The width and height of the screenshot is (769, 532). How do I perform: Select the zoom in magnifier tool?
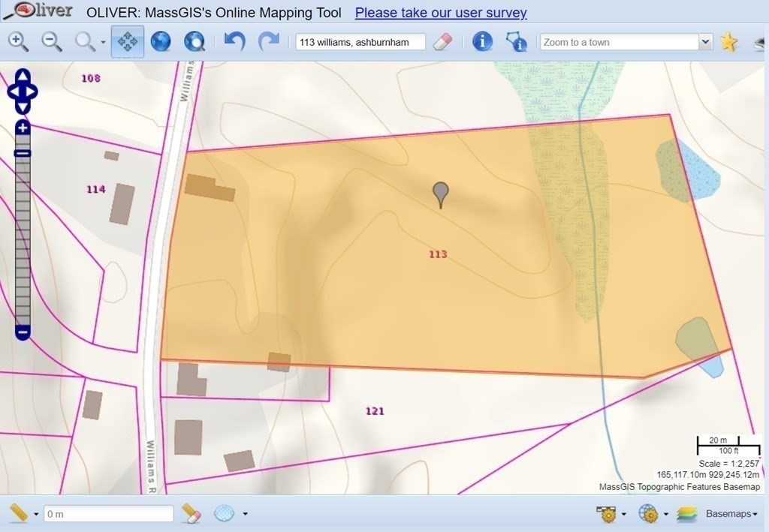[x=18, y=42]
